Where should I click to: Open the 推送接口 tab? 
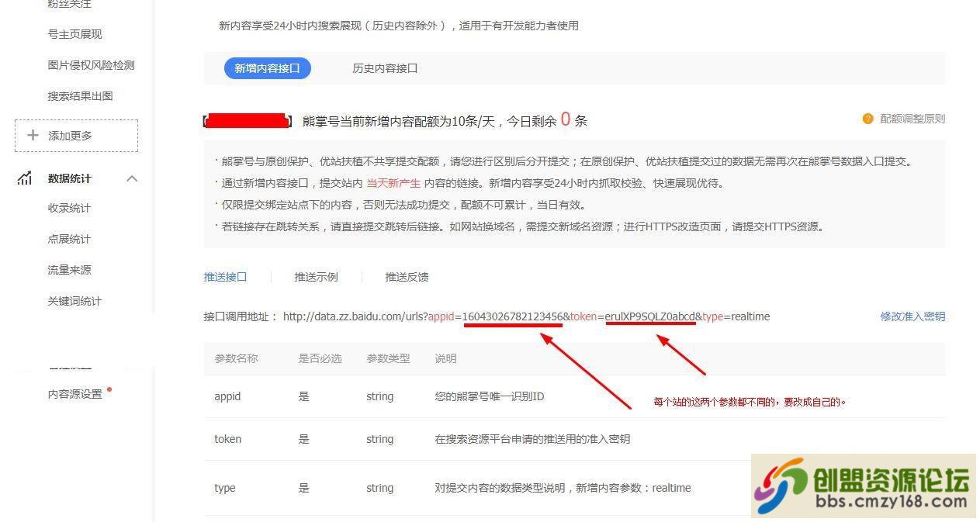(x=225, y=277)
